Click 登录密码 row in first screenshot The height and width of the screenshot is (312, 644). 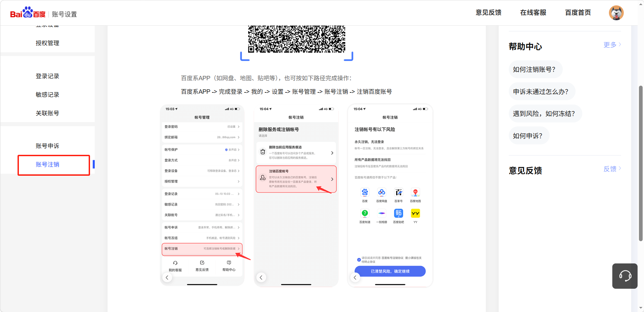pos(202,127)
